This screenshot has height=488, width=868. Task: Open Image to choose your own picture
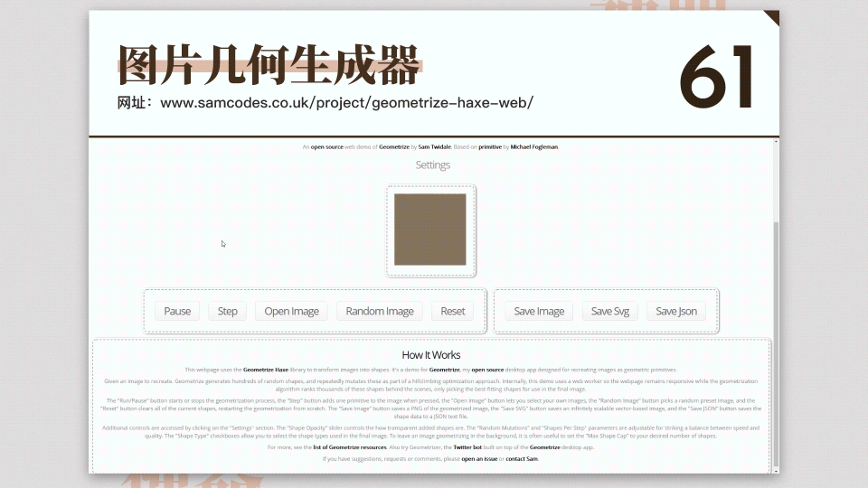click(292, 311)
